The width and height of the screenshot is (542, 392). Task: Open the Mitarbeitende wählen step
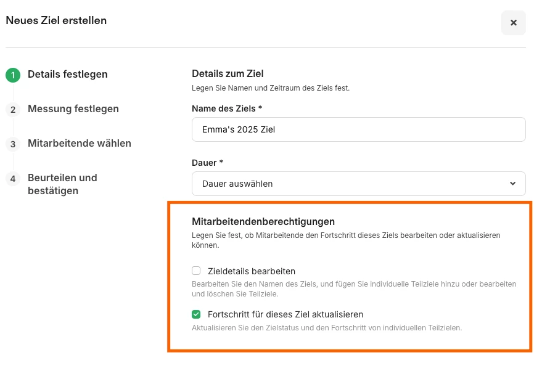(x=80, y=144)
